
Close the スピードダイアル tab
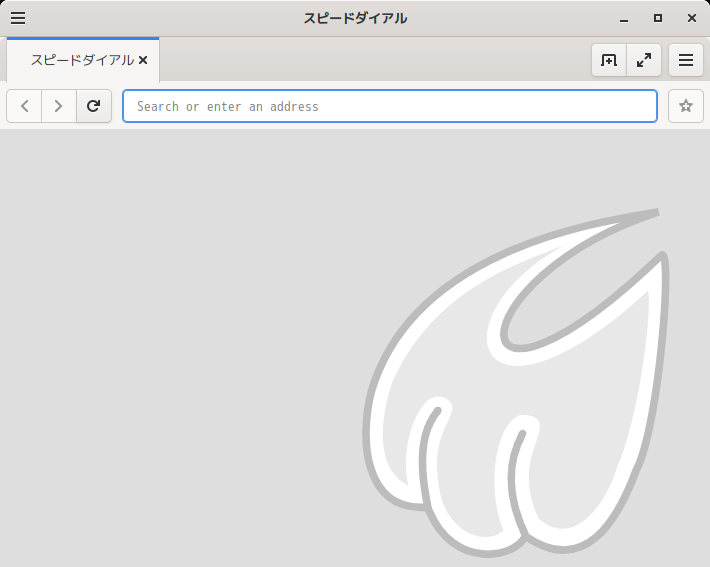(143, 60)
